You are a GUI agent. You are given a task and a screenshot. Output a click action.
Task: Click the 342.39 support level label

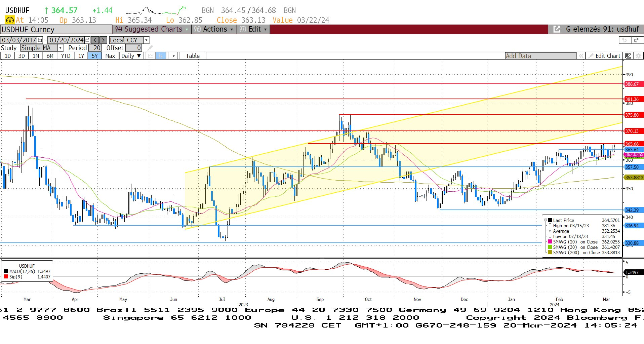point(634,210)
